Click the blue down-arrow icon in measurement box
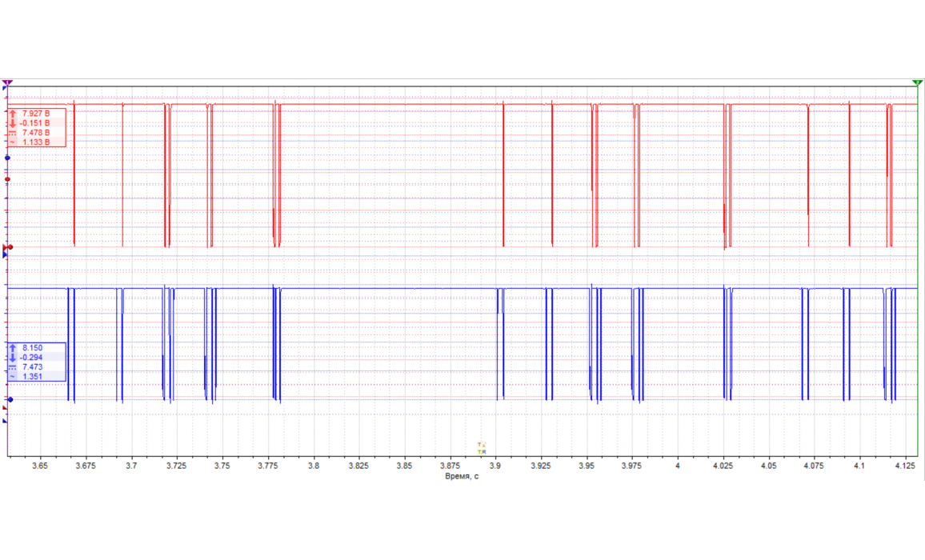The height and width of the screenshot is (560, 925). (x=13, y=358)
